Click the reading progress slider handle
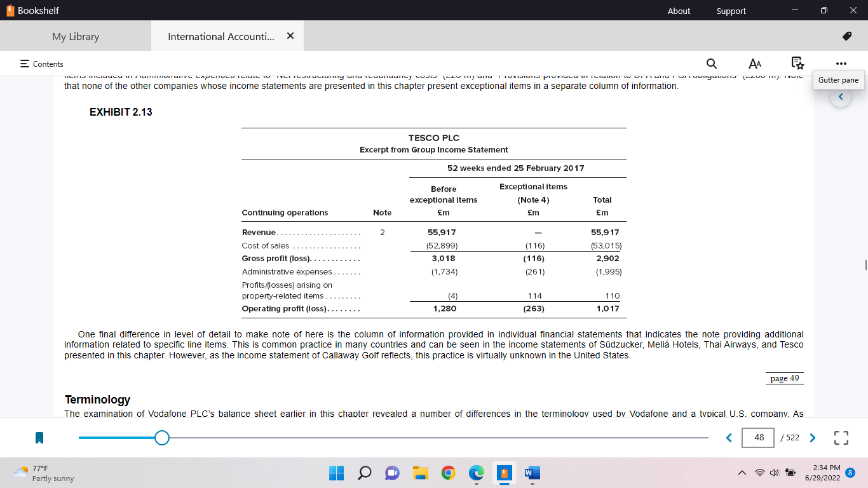This screenshot has height=488, width=868. 162,438
